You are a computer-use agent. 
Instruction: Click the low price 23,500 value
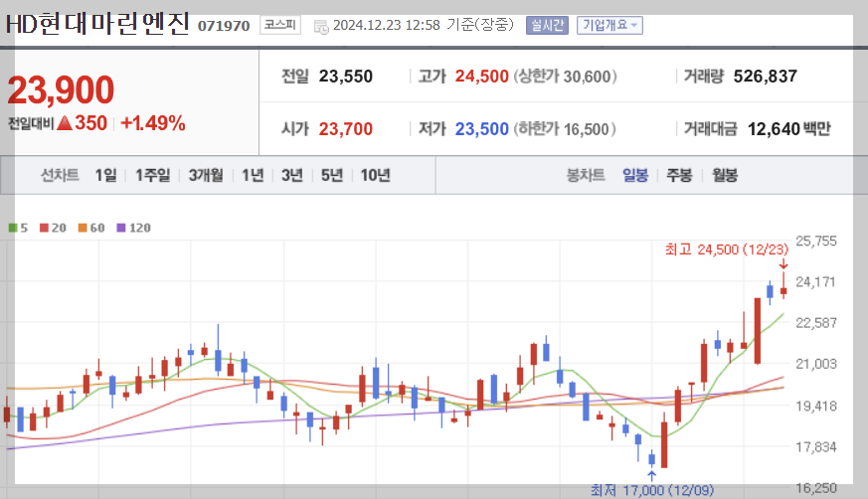coord(481,129)
